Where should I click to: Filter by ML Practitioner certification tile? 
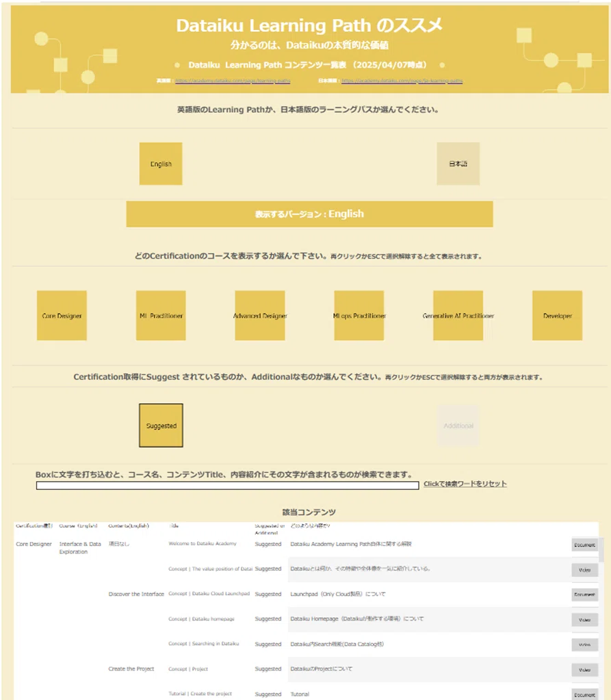click(161, 315)
